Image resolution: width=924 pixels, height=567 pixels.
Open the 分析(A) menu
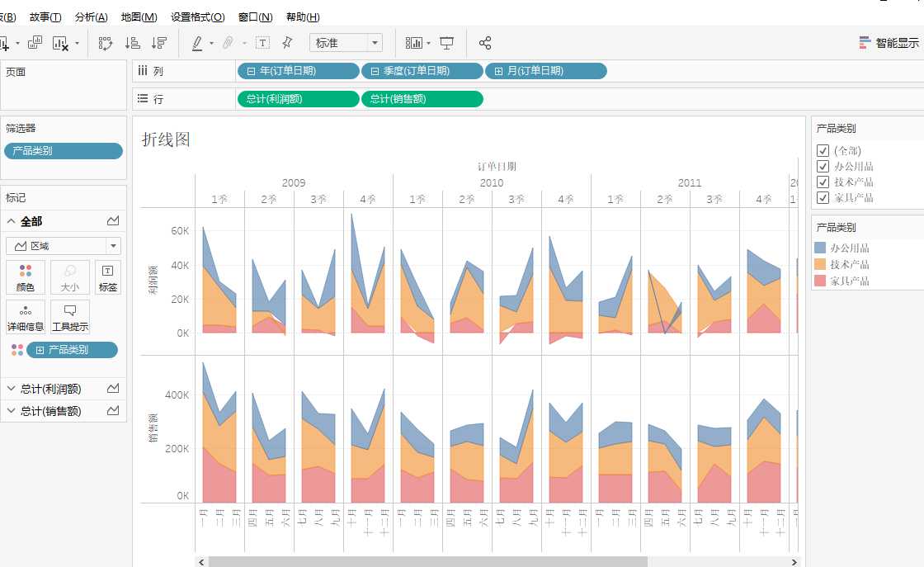point(92,17)
